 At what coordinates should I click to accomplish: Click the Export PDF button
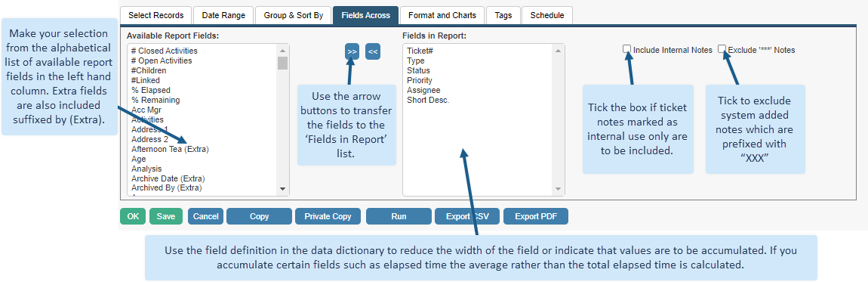[535, 217]
